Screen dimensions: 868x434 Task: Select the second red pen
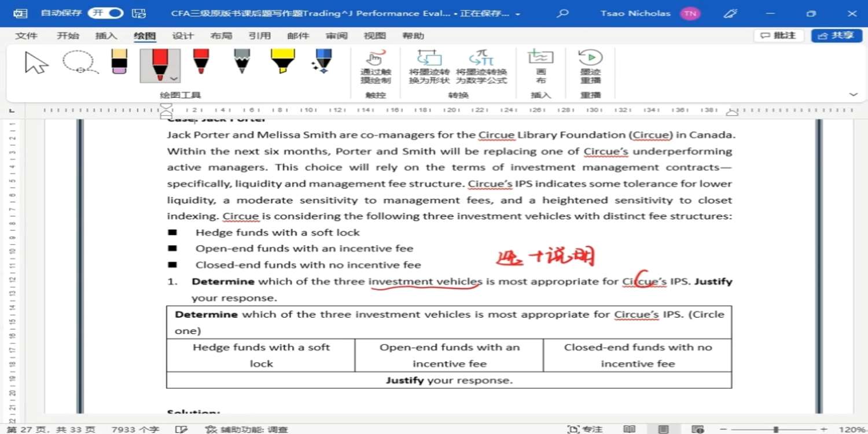point(201,62)
